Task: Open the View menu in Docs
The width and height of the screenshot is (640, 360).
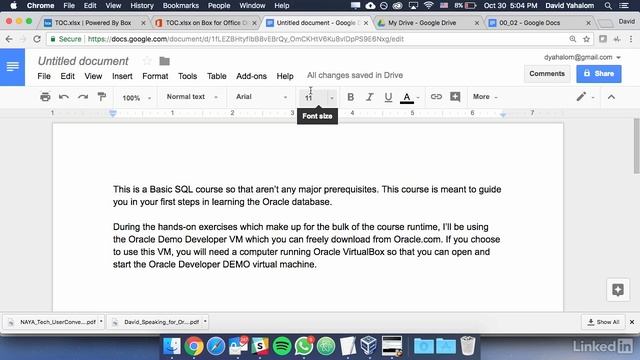Action: tap(93, 76)
